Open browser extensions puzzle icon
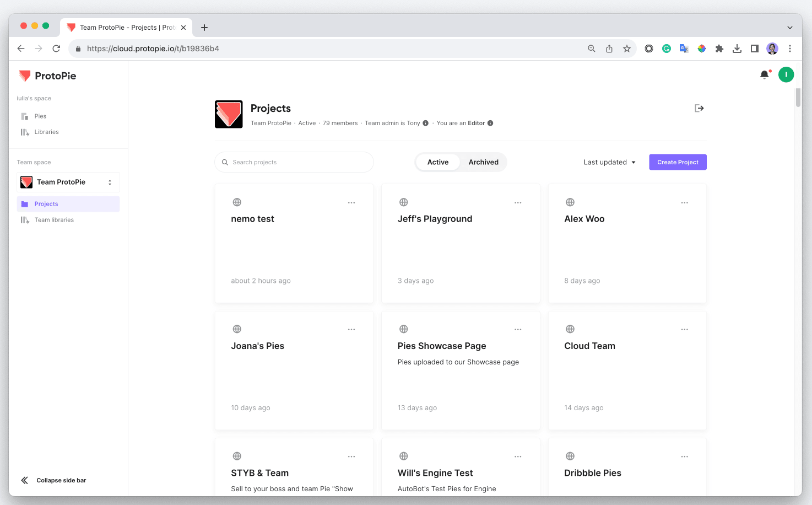Screen dimensions: 812x505 click(x=719, y=49)
